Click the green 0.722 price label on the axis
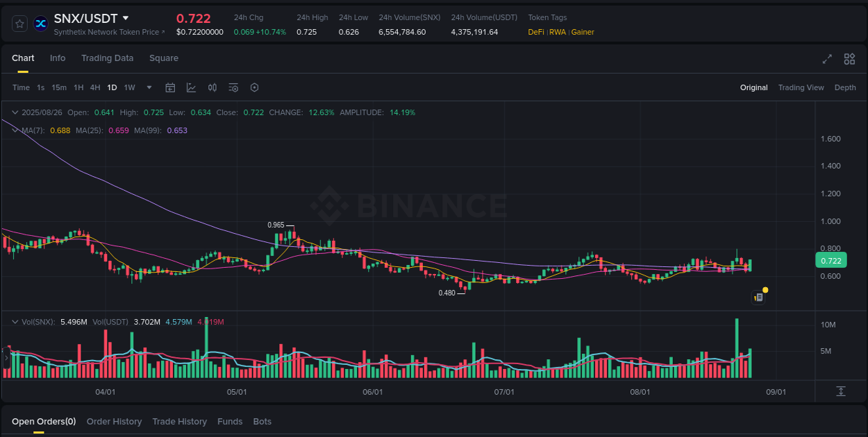The height and width of the screenshot is (437, 868). click(x=831, y=260)
